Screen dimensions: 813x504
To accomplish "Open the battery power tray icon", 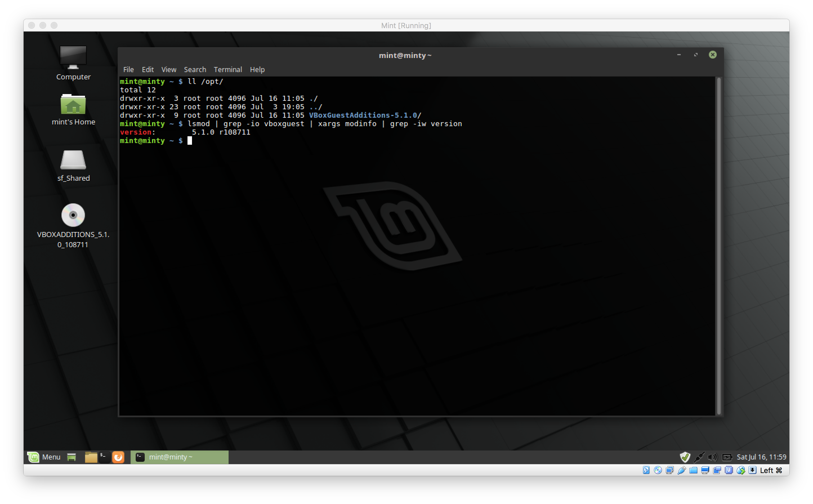I will [x=727, y=457].
